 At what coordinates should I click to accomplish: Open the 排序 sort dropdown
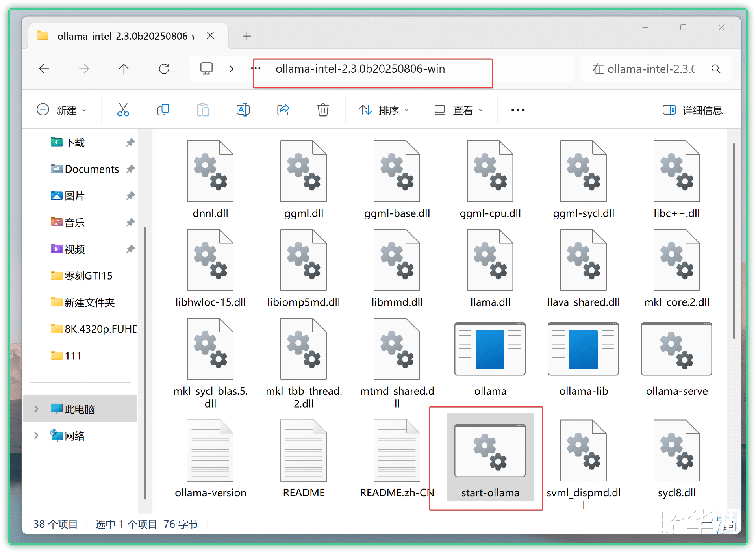[384, 110]
